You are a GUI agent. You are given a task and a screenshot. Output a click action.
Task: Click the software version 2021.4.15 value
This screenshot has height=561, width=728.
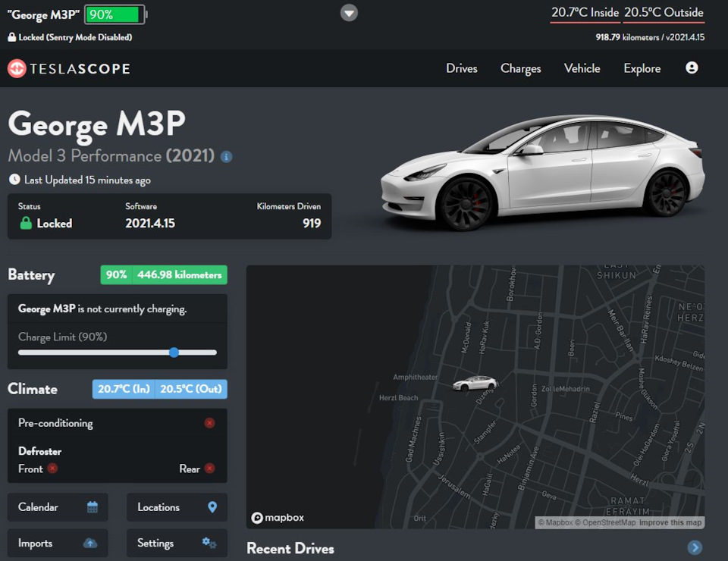[150, 223]
